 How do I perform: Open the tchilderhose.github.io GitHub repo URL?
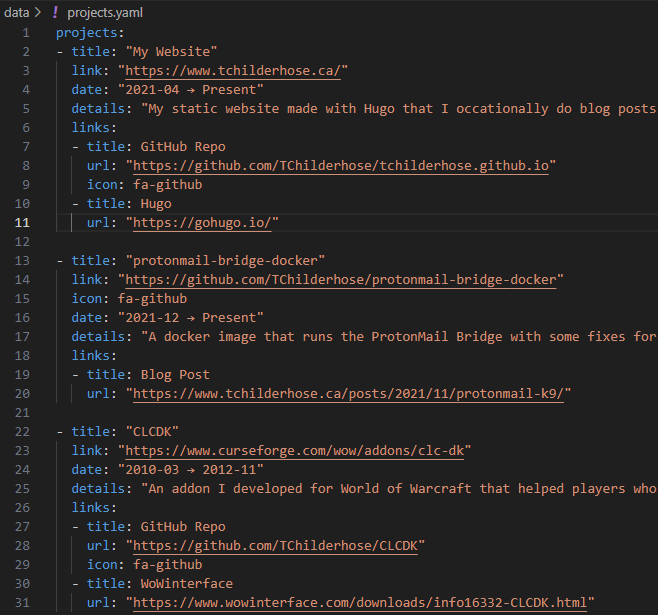pyautogui.click(x=340, y=166)
